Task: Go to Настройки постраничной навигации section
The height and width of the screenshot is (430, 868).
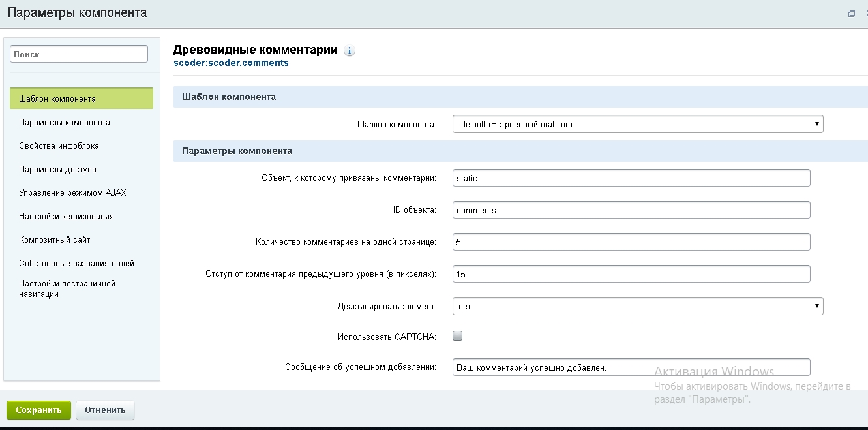Action: pyautogui.click(x=67, y=288)
